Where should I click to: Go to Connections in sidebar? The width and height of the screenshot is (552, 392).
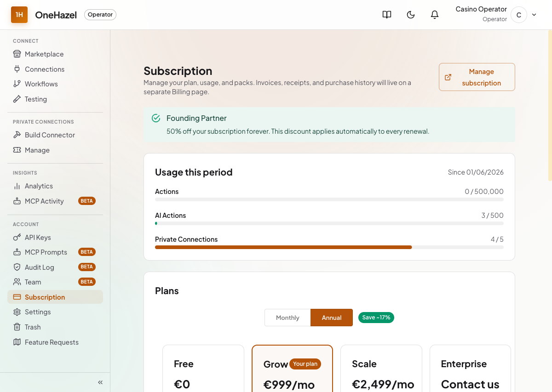pyautogui.click(x=55, y=69)
